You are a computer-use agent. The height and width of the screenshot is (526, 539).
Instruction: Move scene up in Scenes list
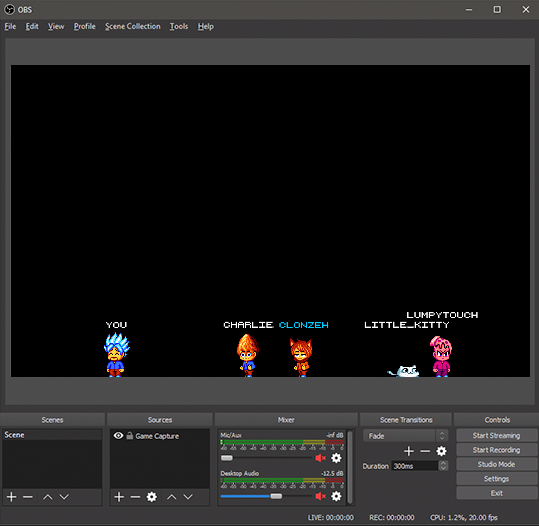(48, 497)
